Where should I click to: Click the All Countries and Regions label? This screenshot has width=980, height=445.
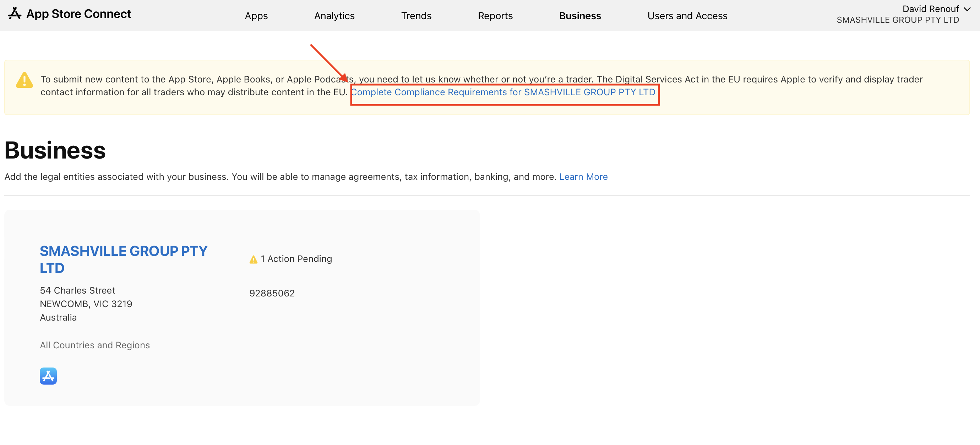pyautogui.click(x=95, y=345)
